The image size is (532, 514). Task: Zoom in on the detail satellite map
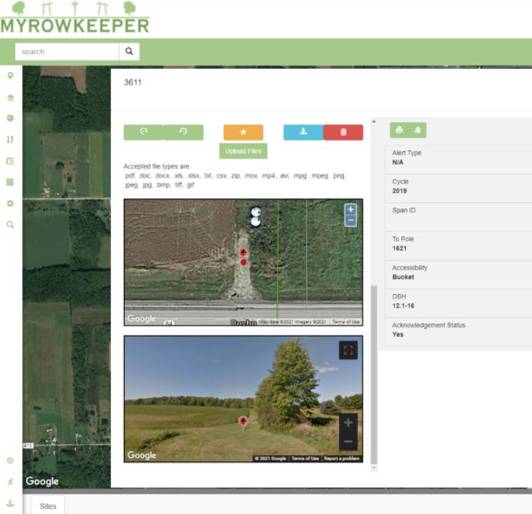point(350,209)
